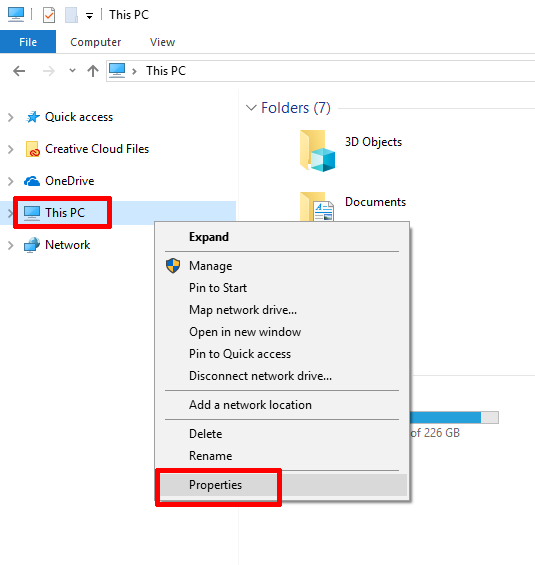
Task: Expand the Quick access tree node
Action: coord(11,117)
